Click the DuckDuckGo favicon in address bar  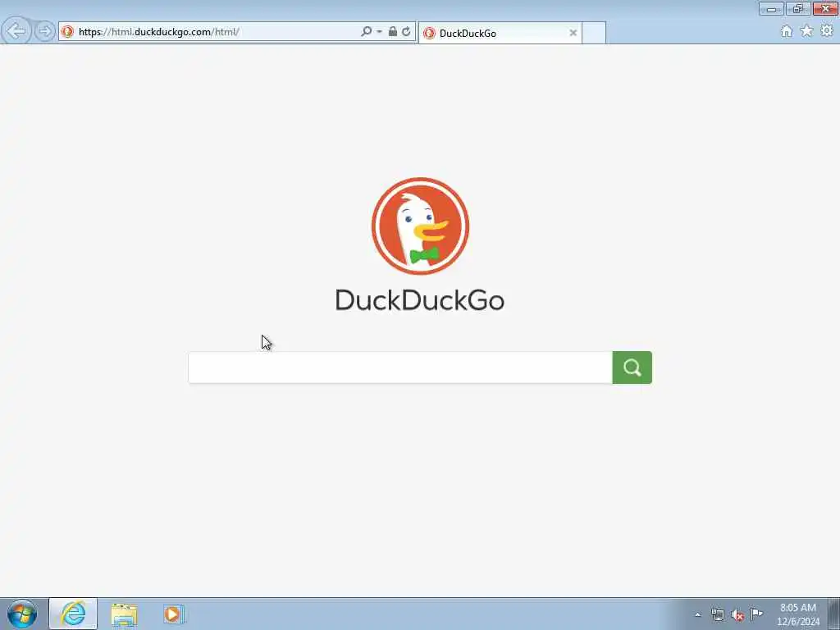click(x=67, y=32)
